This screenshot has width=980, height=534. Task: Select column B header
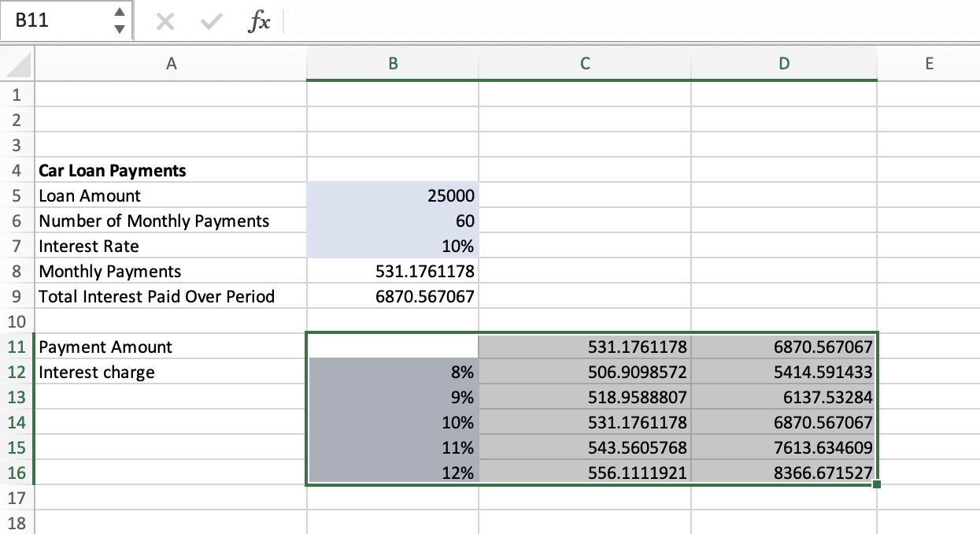(x=392, y=65)
